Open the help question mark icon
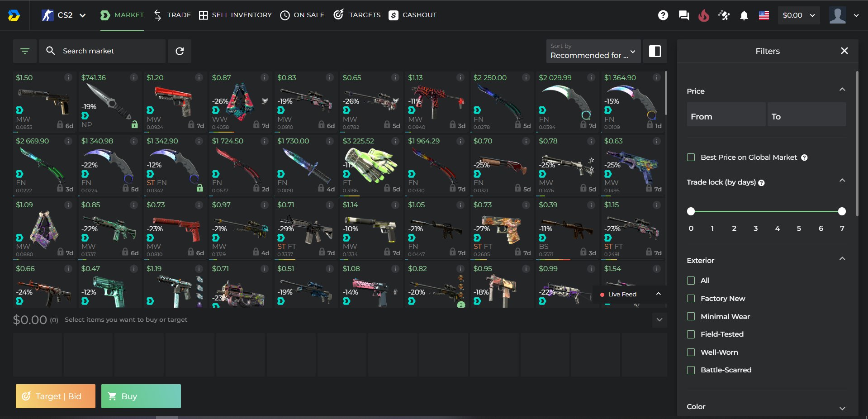868x419 pixels. pyautogui.click(x=663, y=15)
